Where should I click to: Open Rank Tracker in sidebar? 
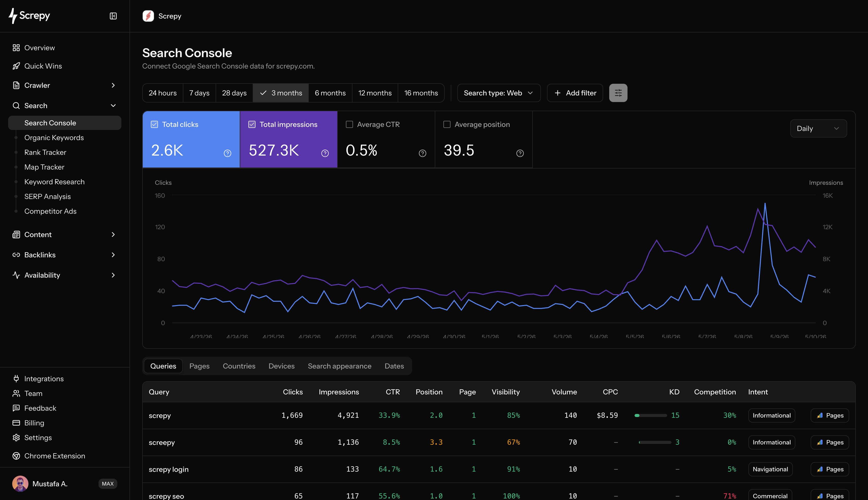pos(45,153)
